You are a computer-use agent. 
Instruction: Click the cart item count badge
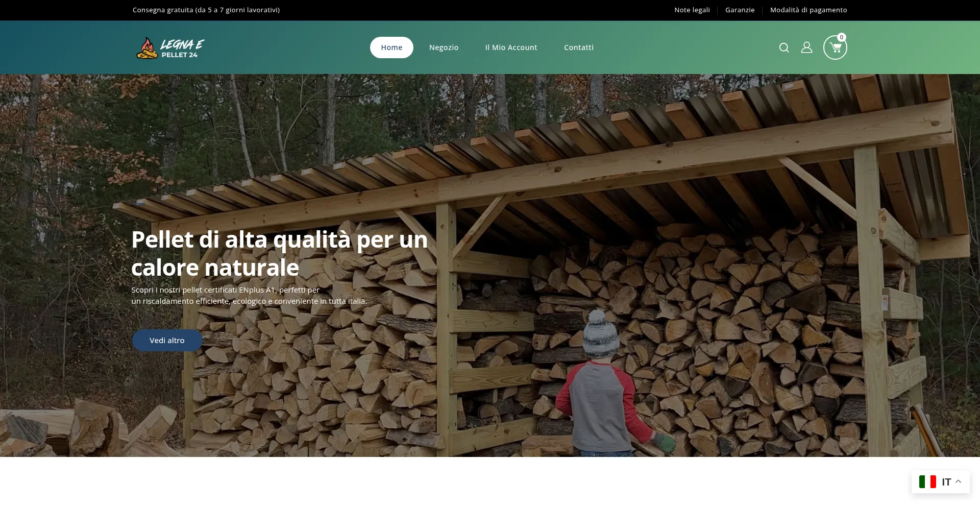click(842, 37)
